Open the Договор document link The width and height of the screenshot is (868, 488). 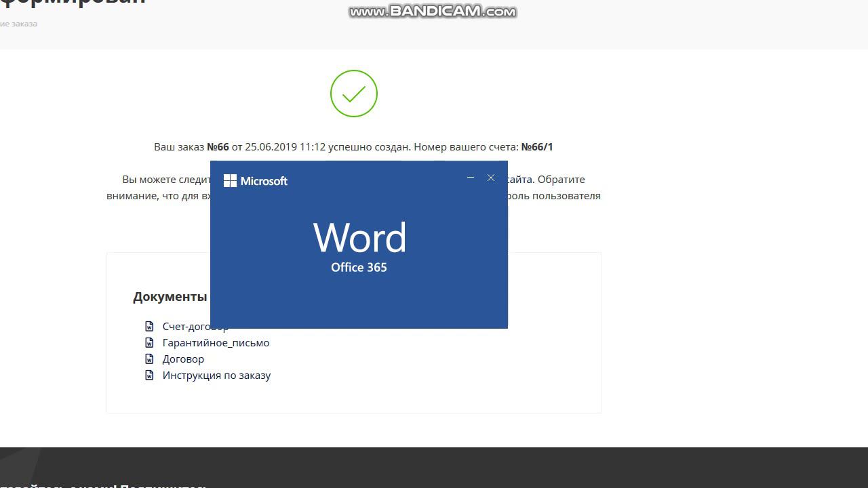point(183,359)
